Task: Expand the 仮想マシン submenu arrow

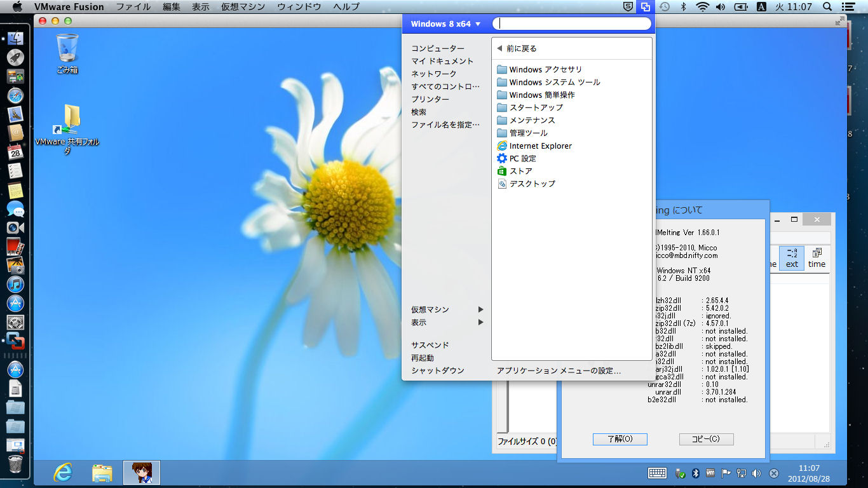Action: pos(481,309)
